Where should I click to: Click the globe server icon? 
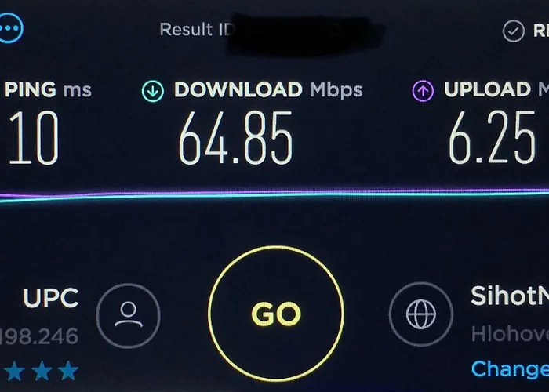pyautogui.click(x=421, y=314)
